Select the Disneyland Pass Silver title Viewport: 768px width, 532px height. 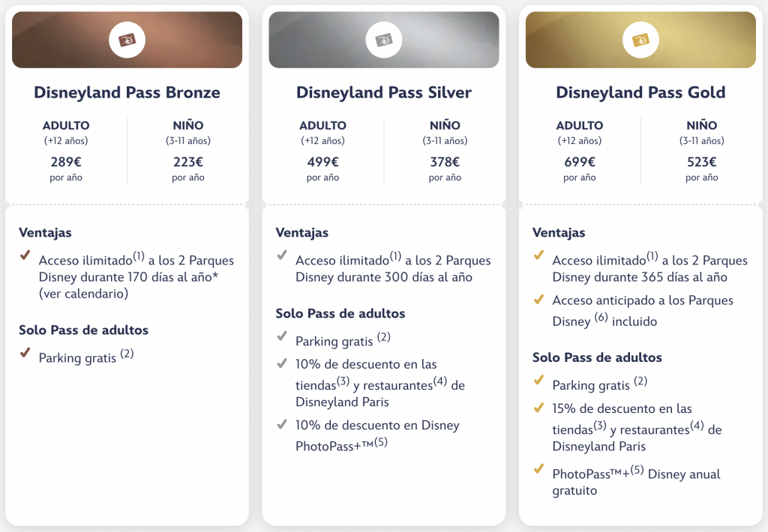[x=384, y=93]
